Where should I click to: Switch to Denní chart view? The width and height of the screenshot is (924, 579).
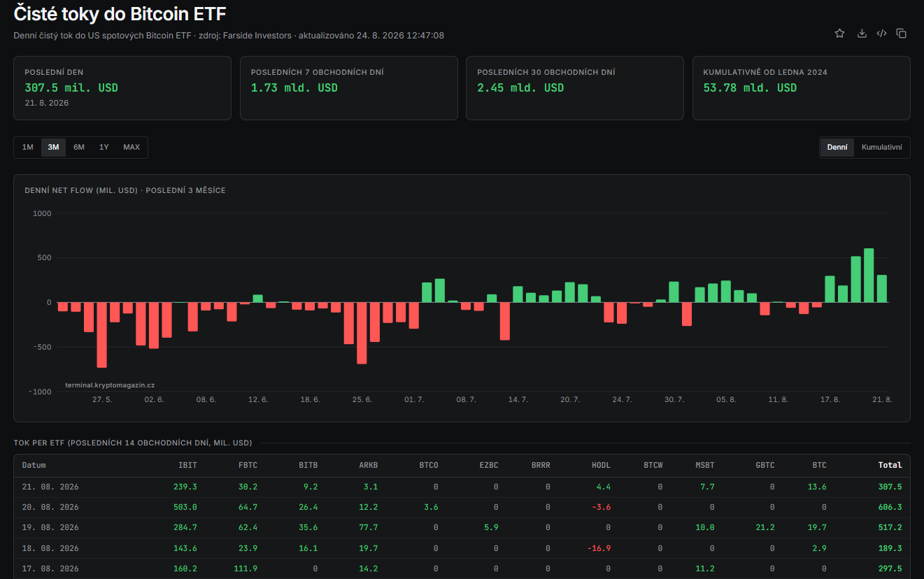coord(837,148)
